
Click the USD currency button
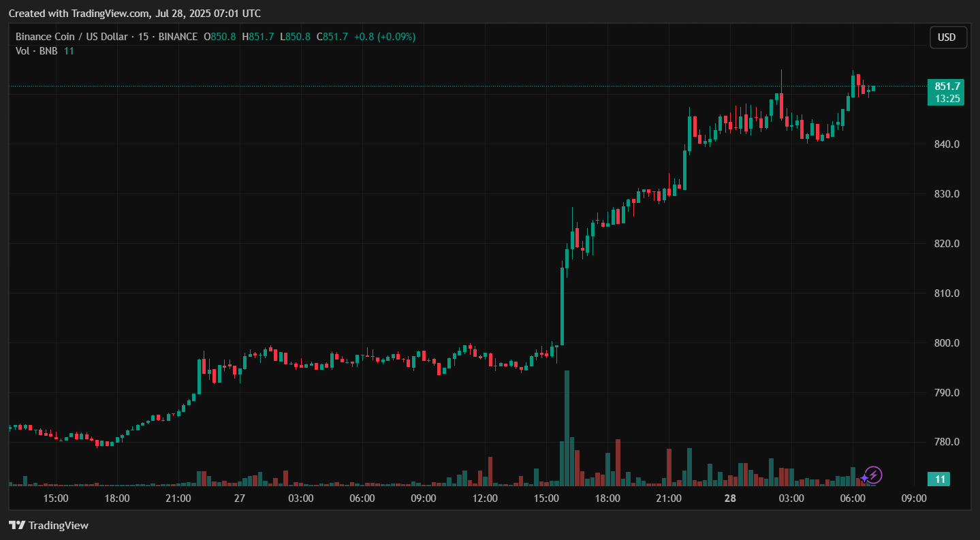948,37
